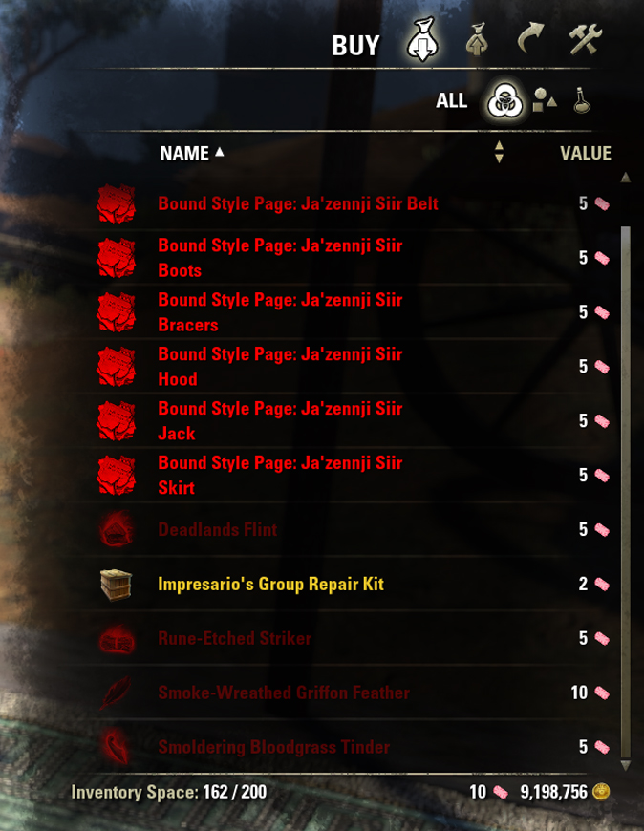Click the vertical scrollbar thumb
The height and width of the screenshot is (831, 644).
(x=626, y=492)
